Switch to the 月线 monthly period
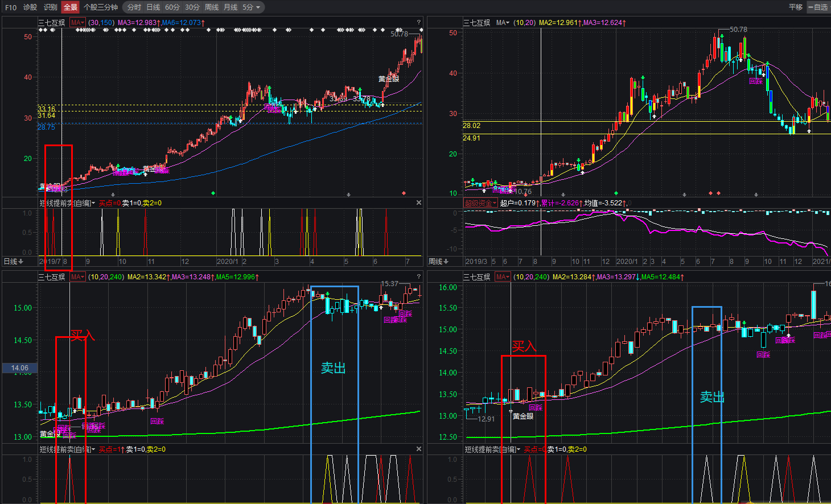 [x=231, y=7]
